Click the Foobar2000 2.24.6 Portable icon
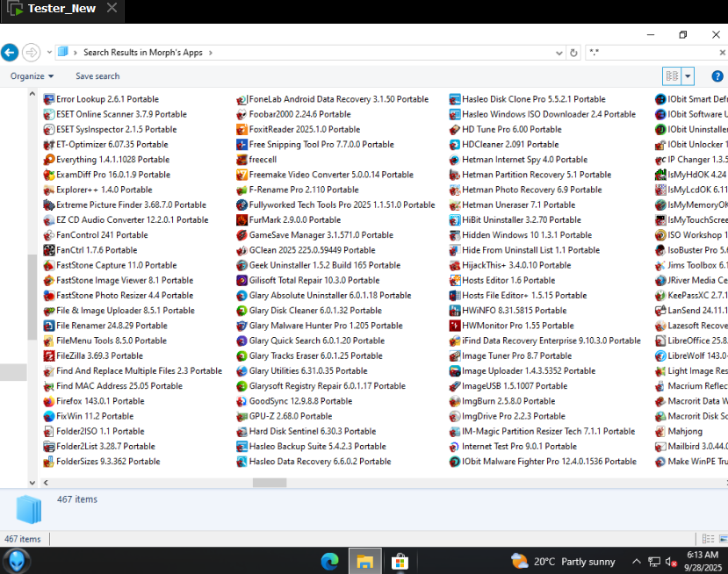Screen dimensions: 728x574 pyautogui.click(x=241, y=114)
